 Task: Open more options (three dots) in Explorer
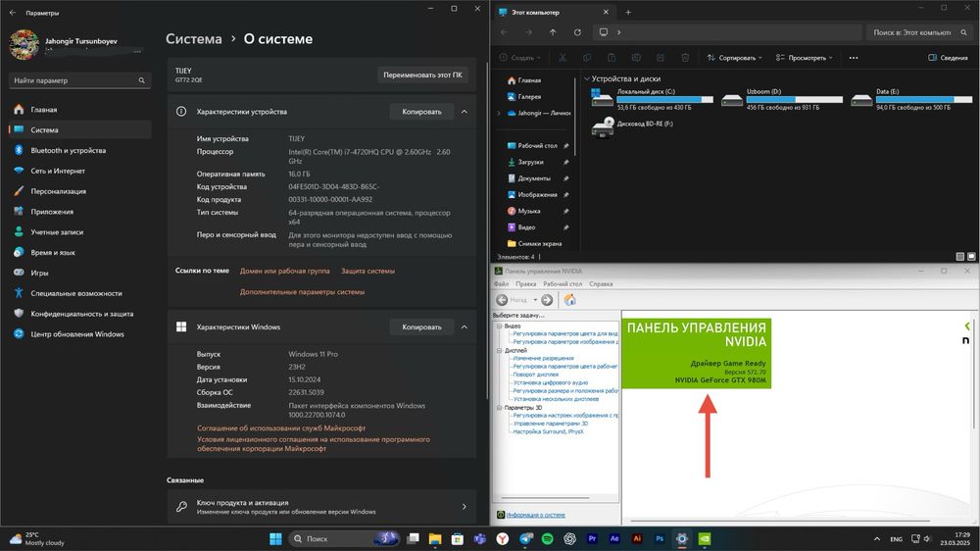tap(854, 58)
